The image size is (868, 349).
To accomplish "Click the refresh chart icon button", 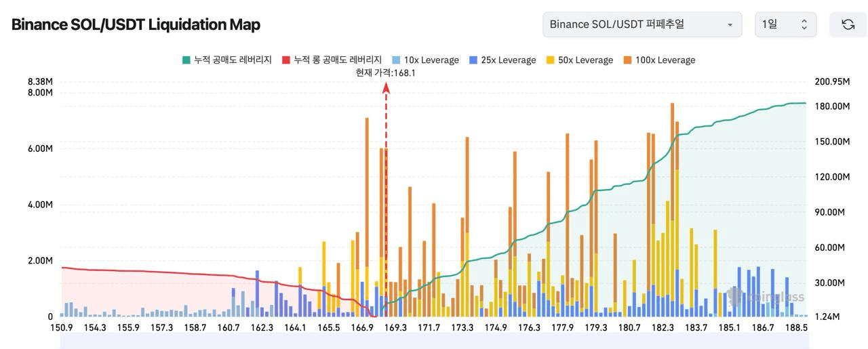I will 848,24.
